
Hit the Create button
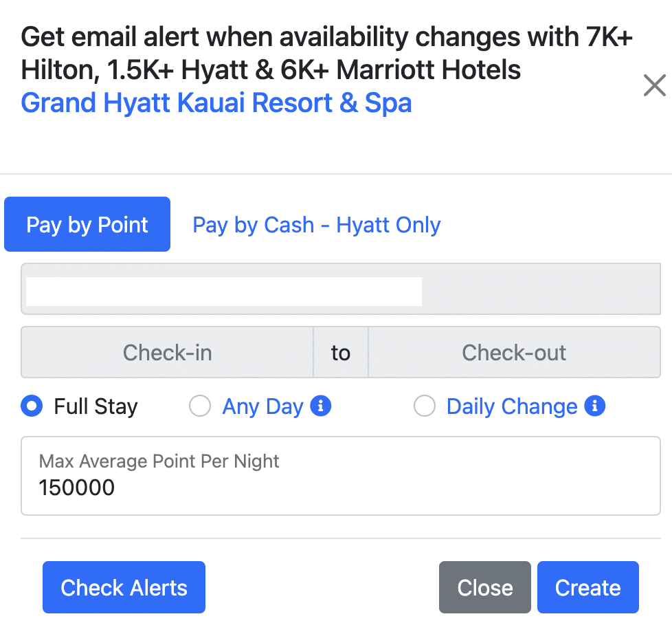[587, 587]
